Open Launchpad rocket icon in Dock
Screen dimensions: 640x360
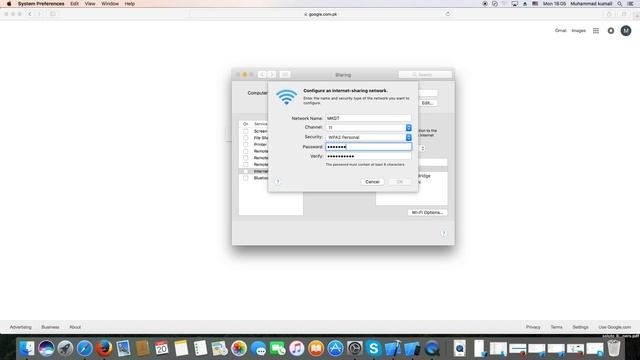[x=65, y=348]
